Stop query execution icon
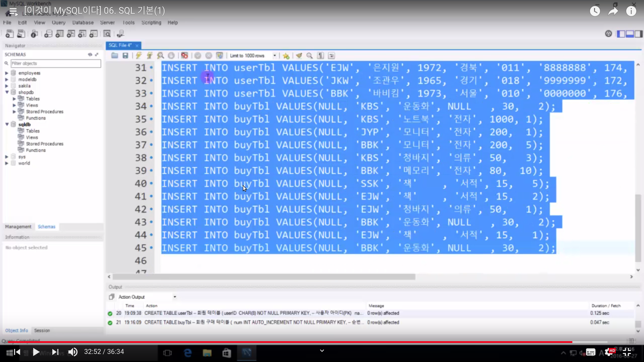644x362 pixels. click(171, 56)
